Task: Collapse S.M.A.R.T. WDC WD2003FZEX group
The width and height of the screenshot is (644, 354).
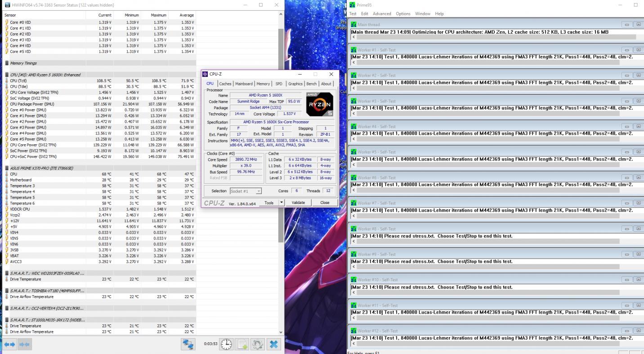Action: (x=7, y=273)
